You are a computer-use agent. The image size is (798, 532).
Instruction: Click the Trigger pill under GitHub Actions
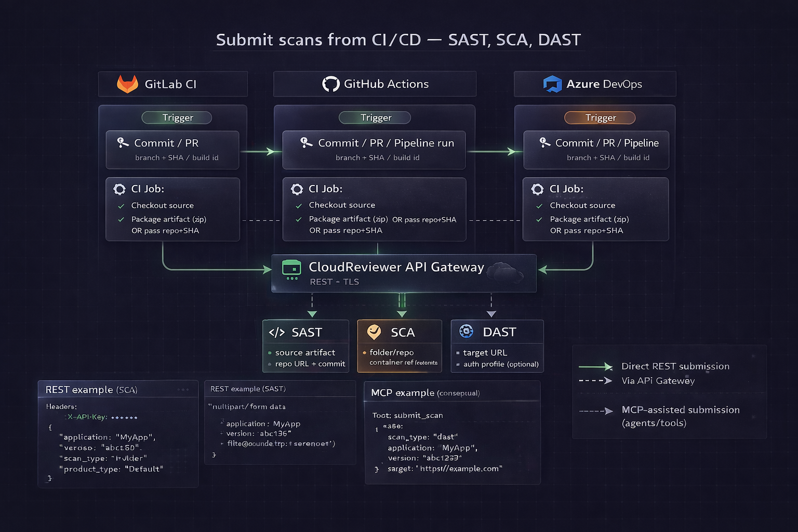tap(375, 117)
